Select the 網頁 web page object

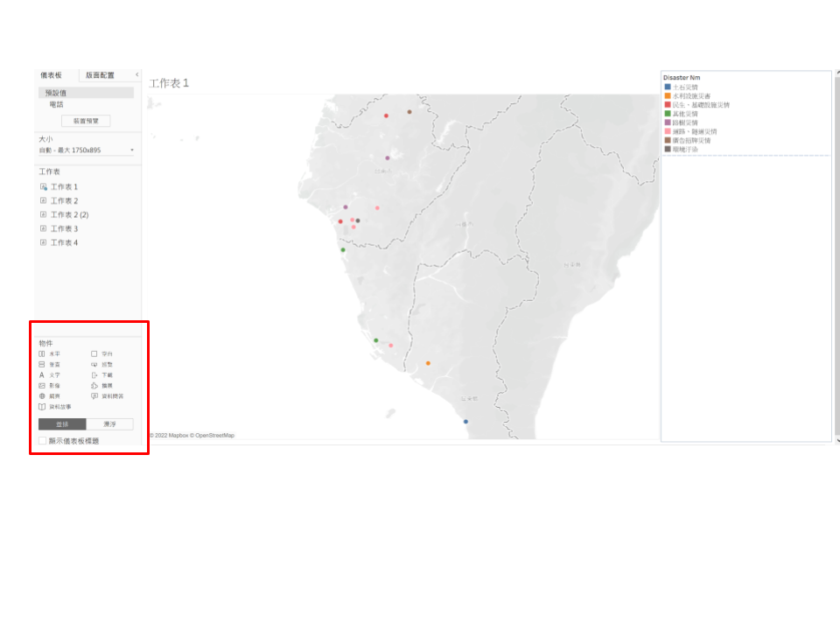(x=49, y=396)
